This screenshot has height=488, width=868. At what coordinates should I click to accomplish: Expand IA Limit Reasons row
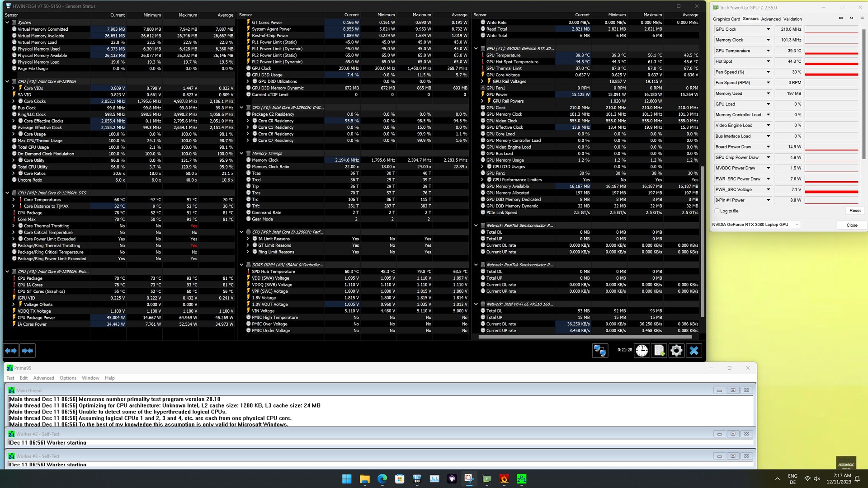click(x=248, y=239)
